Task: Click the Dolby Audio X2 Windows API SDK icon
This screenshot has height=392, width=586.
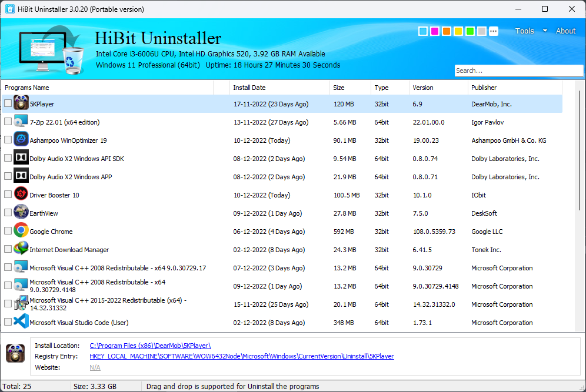Action: pos(21,157)
